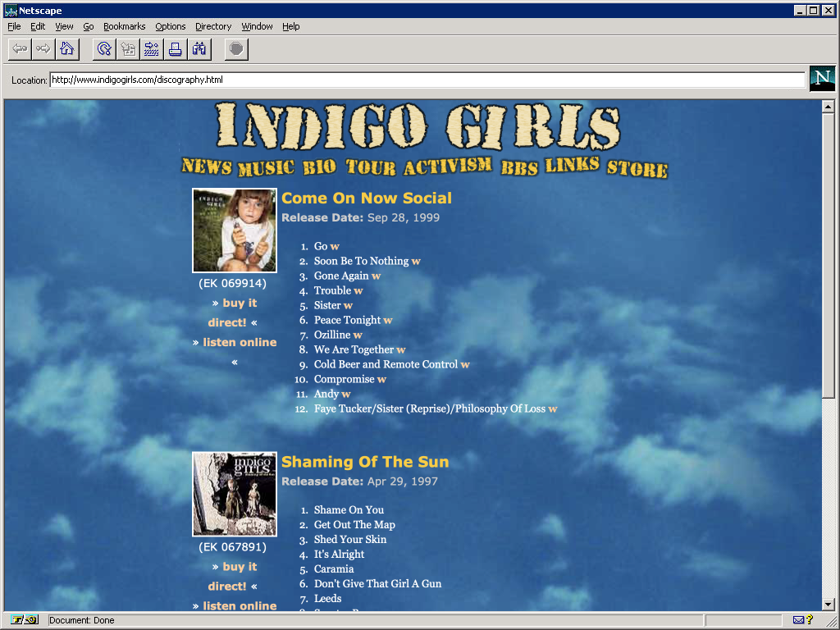Open the Print icon in the toolbar
Screen dimensions: 840x630
[175, 49]
